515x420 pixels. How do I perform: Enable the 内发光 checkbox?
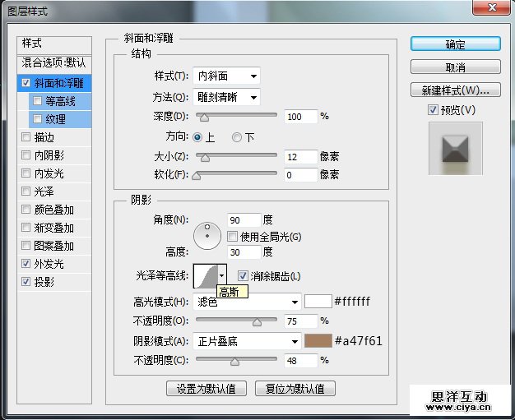pos(26,173)
